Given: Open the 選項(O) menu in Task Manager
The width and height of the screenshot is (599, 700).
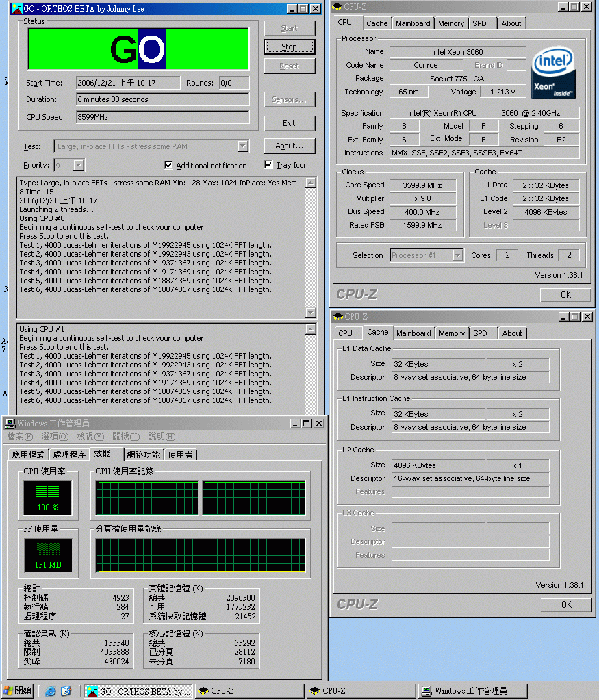Looking at the screenshot, I should pyautogui.click(x=55, y=437).
